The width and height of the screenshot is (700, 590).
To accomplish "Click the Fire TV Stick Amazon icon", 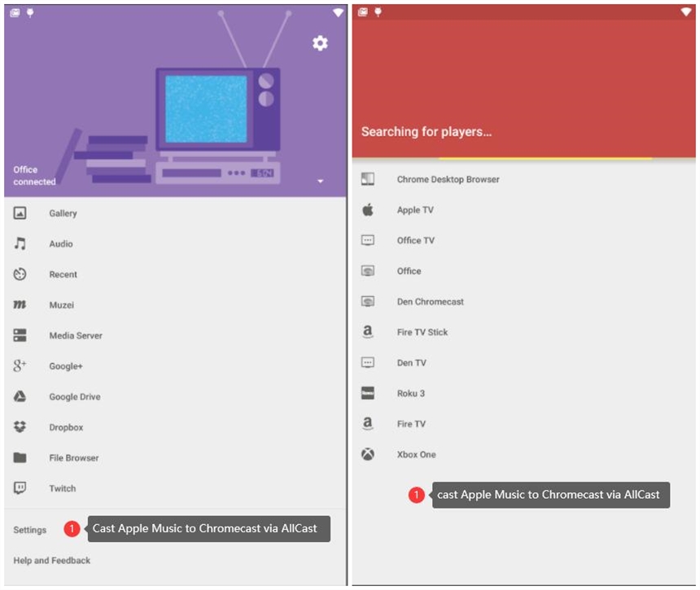I will pos(367,331).
